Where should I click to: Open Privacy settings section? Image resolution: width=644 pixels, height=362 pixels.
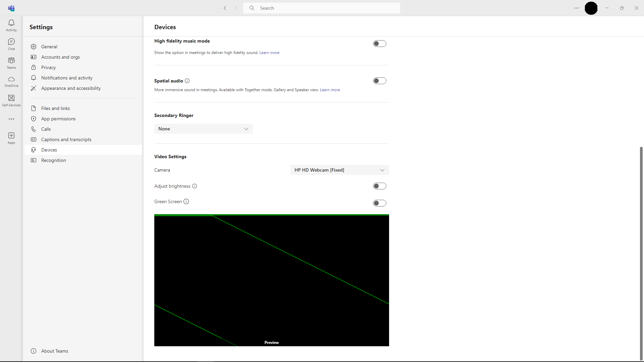click(48, 67)
